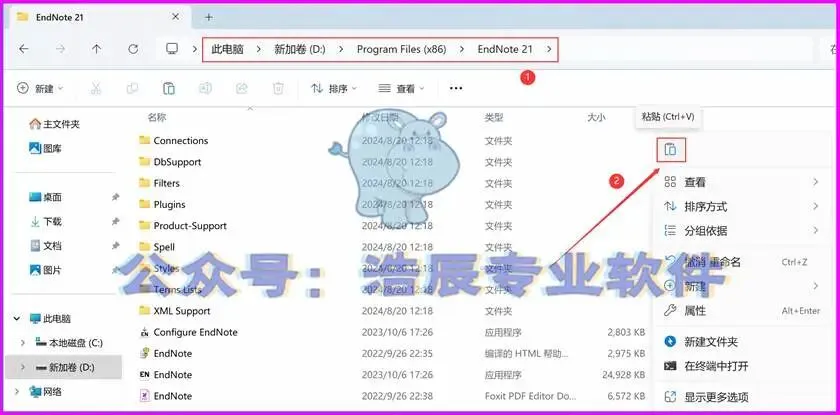Close the EndNote 21 tab
840x415 pixels.
[x=175, y=17]
